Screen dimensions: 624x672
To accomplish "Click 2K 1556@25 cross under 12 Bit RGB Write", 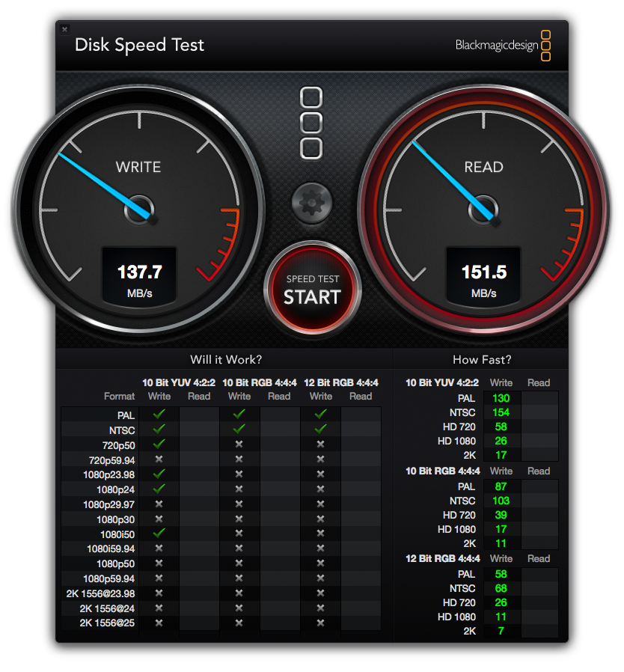I will tap(320, 623).
